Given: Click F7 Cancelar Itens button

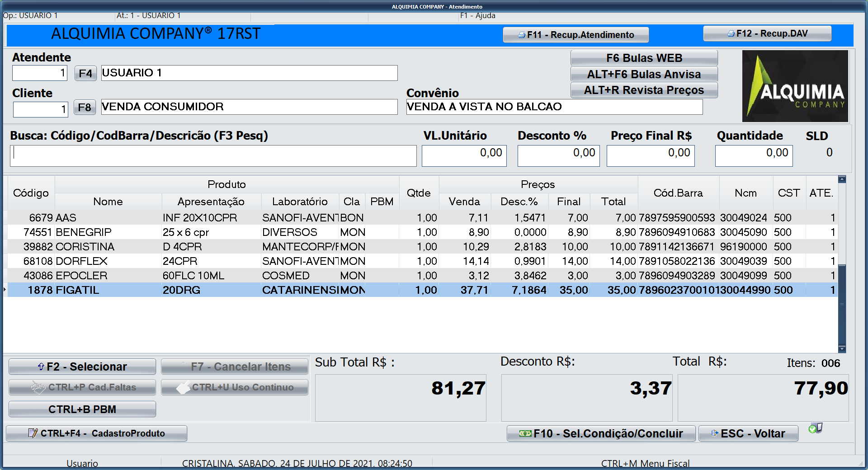Looking at the screenshot, I should pyautogui.click(x=235, y=367).
